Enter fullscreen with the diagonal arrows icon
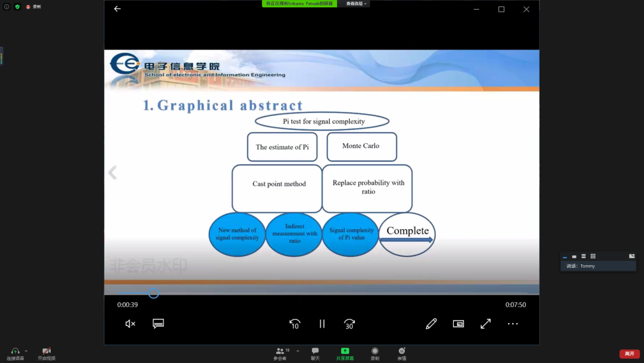This screenshot has width=644, height=363. tap(485, 324)
